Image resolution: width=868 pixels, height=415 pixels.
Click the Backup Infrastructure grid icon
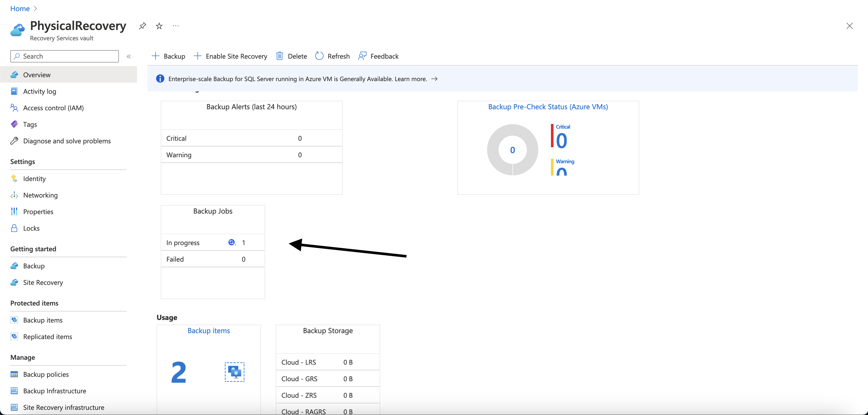click(x=14, y=391)
